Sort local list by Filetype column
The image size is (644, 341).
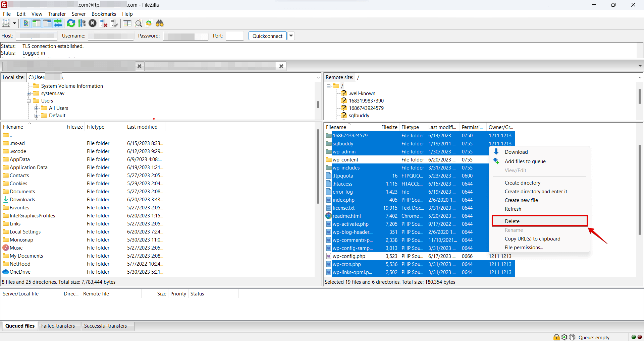pyautogui.click(x=104, y=127)
